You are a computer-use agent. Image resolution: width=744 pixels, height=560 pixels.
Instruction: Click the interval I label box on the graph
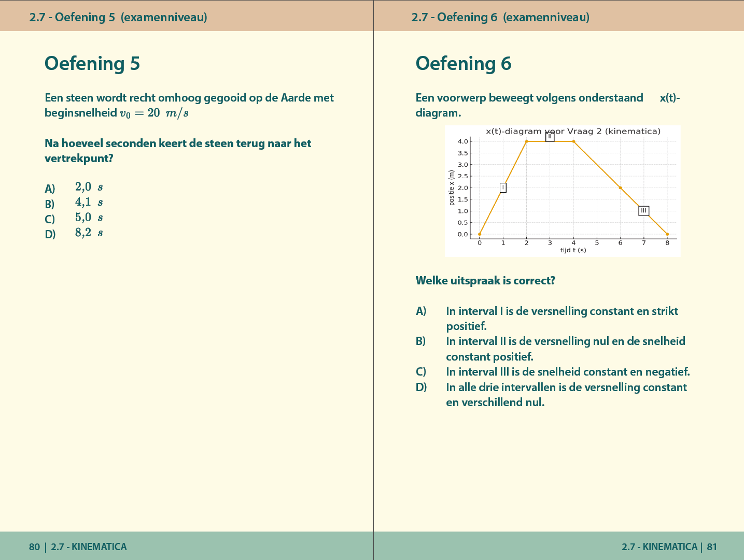click(503, 188)
